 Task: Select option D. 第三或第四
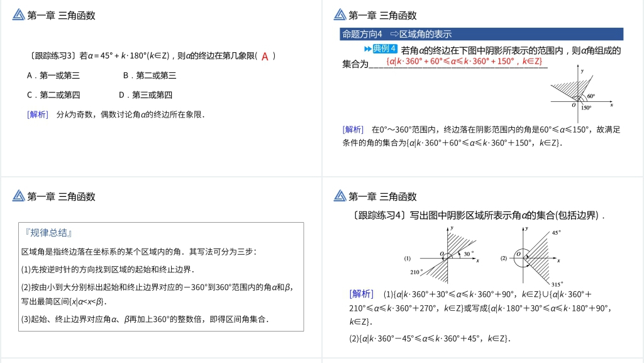tap(145, 95)
